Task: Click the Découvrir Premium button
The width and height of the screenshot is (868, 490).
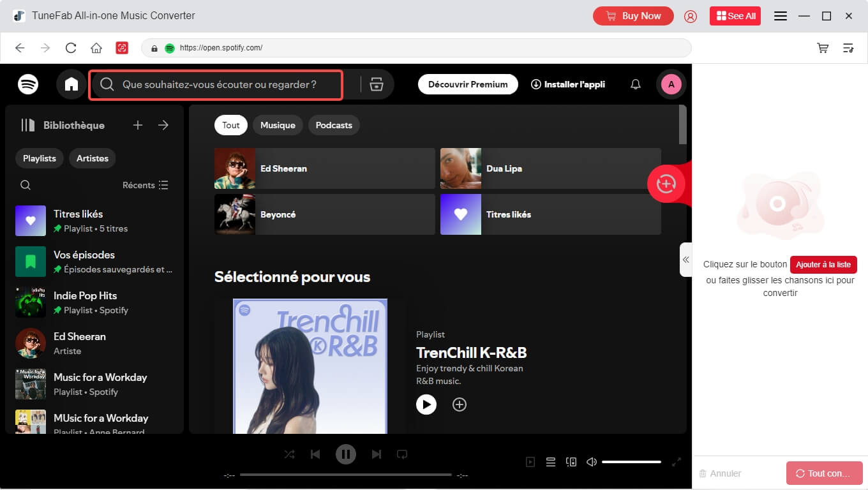Action: (468, 84)
